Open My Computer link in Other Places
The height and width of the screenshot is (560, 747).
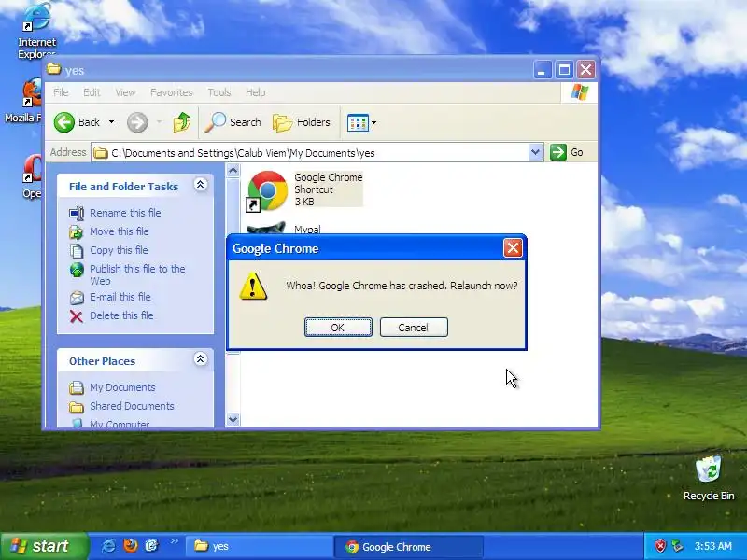click(x=120, y=424)
